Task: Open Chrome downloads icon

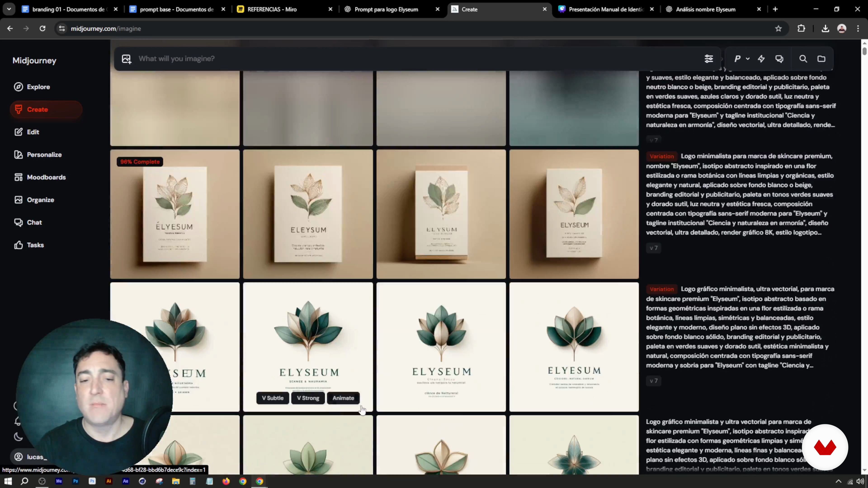Action: click(825, 29)
